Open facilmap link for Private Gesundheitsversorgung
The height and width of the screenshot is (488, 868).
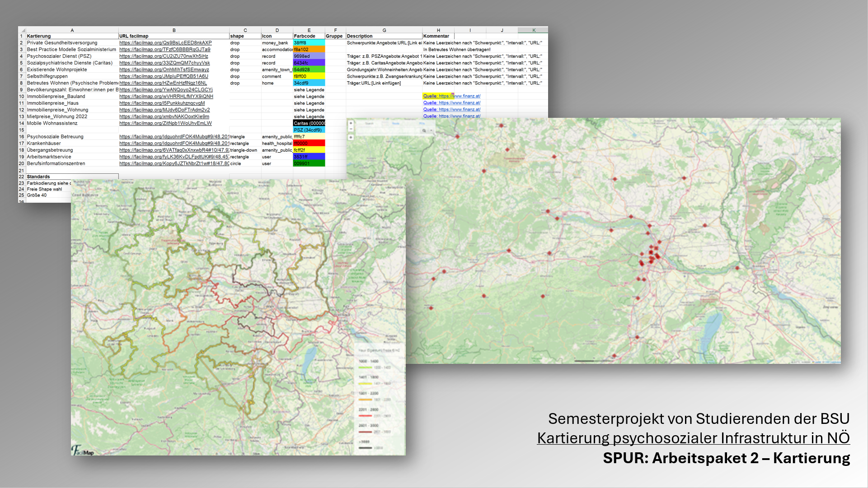pyautogui.click(x=165, y=43)
